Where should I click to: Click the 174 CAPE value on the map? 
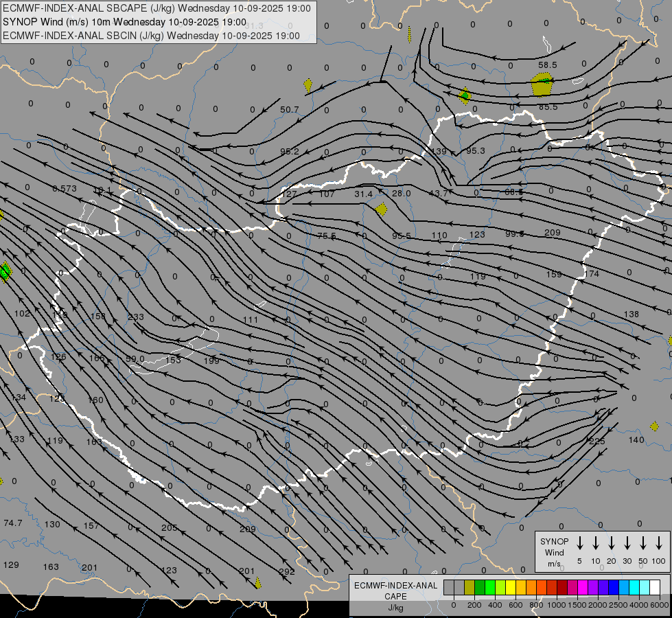592,273
